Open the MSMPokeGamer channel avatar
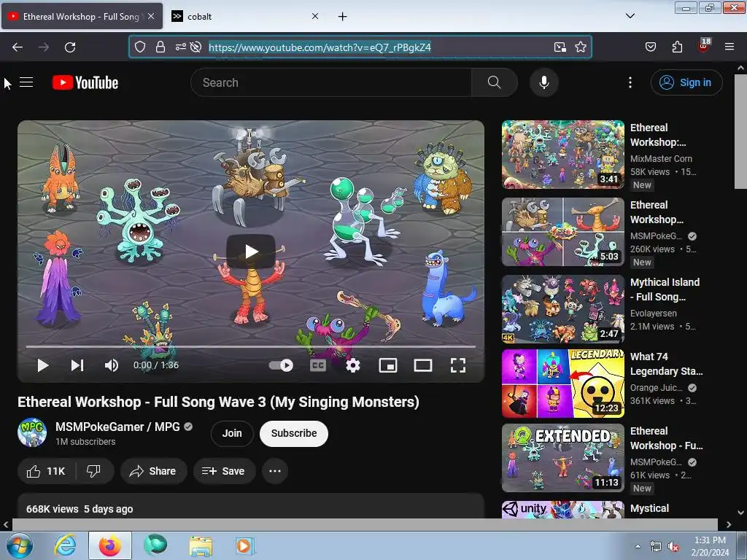Screen dimensions: 747x560 [32, 433]
